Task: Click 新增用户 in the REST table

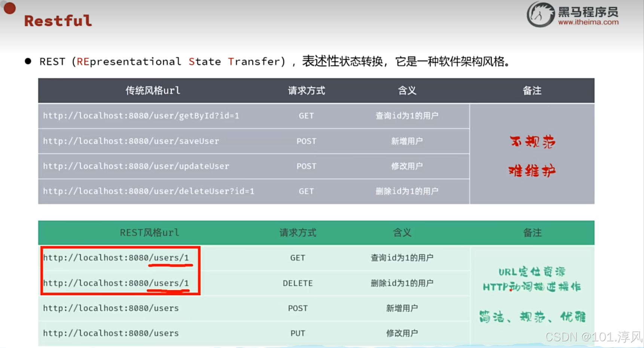Action: (402, 308)
